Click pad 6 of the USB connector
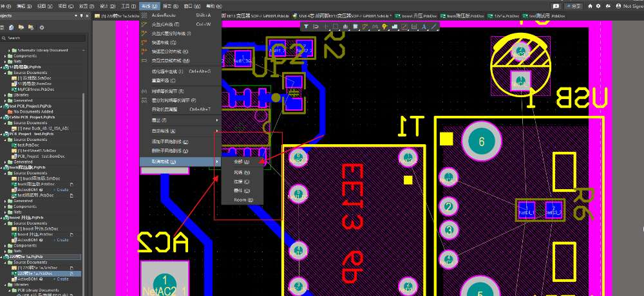The height and width of the screenshot is (296, 644). (481, 142)
